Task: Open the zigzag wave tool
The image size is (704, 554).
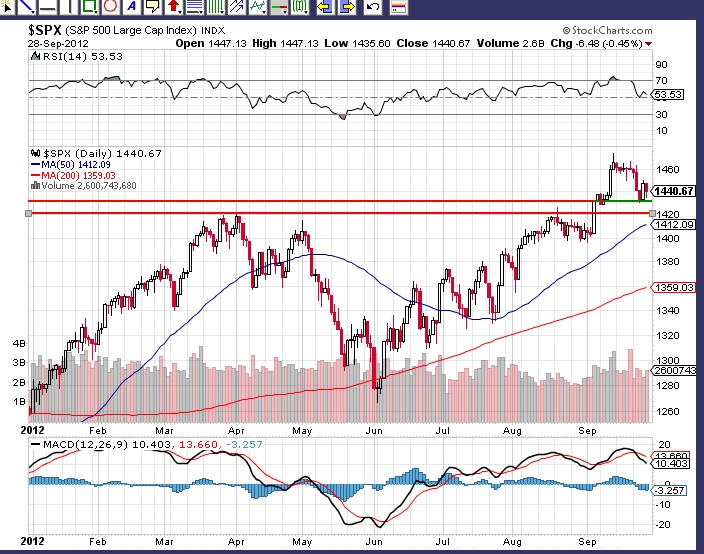Action: pyautogui.click(x=258, y=7)
